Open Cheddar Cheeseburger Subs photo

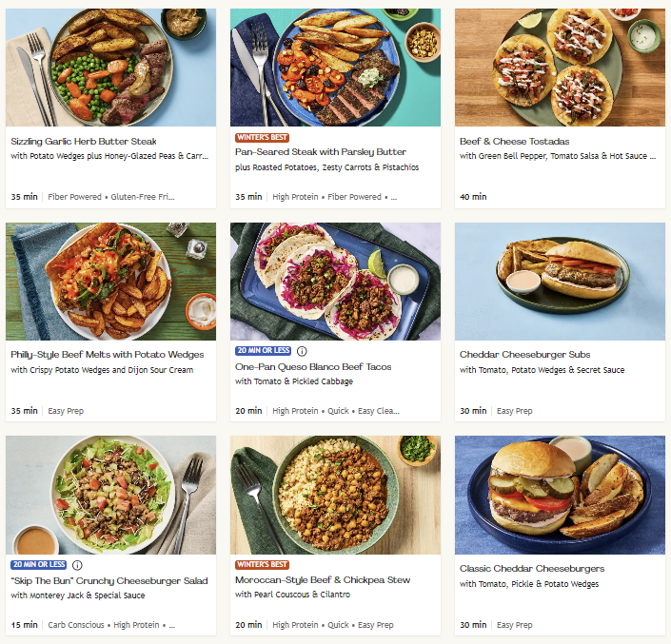tap(560, 282)
